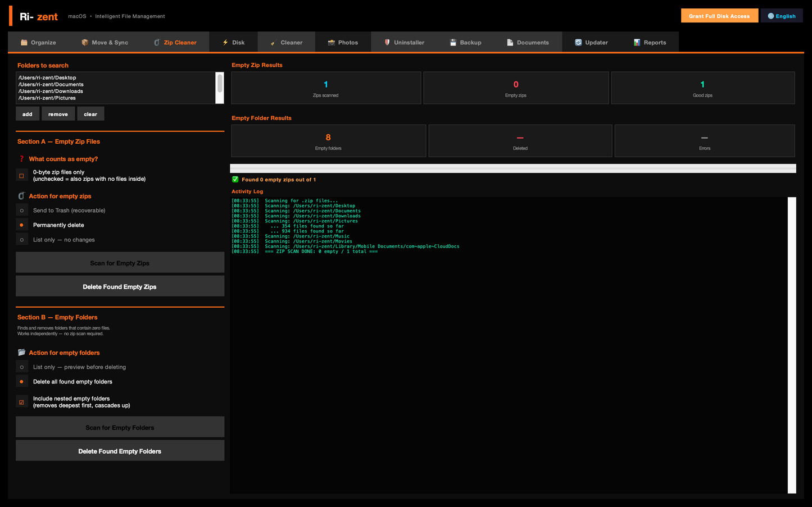Click the globe icon beside English
The image size is (812, 507).
(771, 16)
